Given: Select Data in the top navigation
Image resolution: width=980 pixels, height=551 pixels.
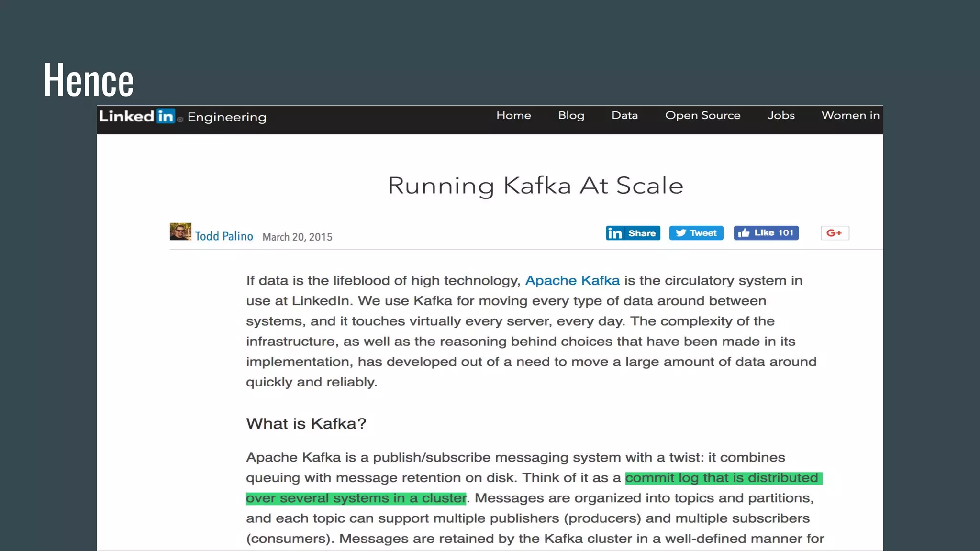Looking at the screenshot, I should 624,115.
